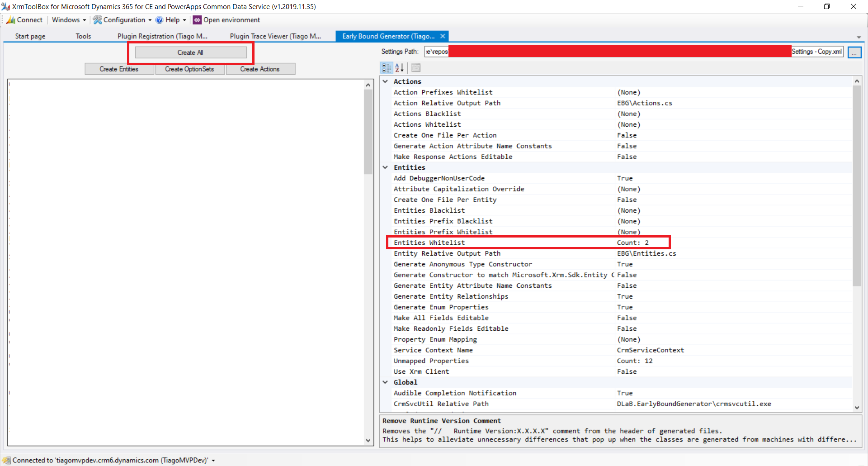Sort properties alphabetically with A-Z icon
Screen dimensions: 868x466
tap(399, 68)
